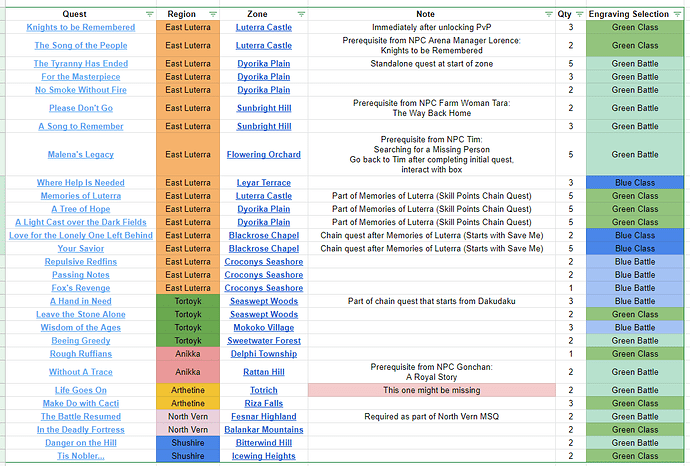Open the Balankar Mountains zone link
The height and width of the screenshot is (466, 690).
click(264, 430)
